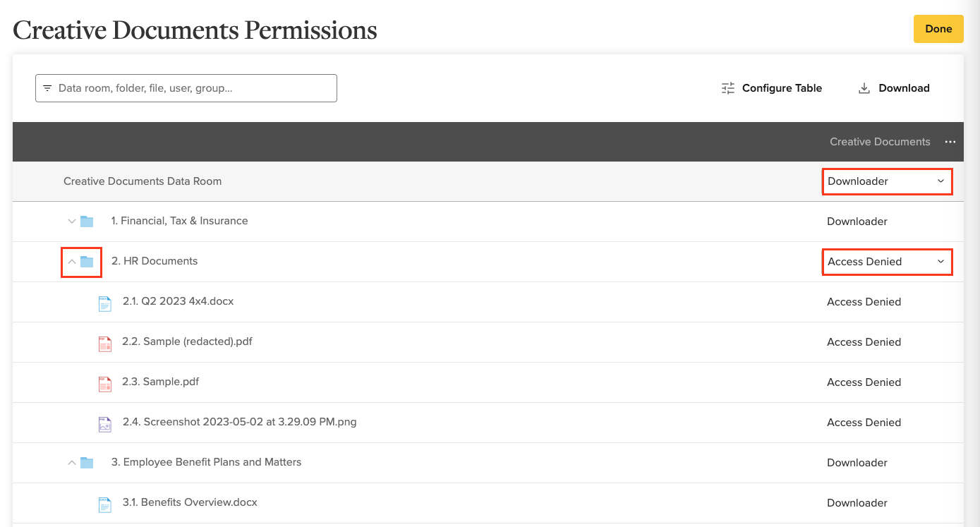Click the Download arrow icon
The width and height of the screenshot is (980, 527).
tap(864, 87)
